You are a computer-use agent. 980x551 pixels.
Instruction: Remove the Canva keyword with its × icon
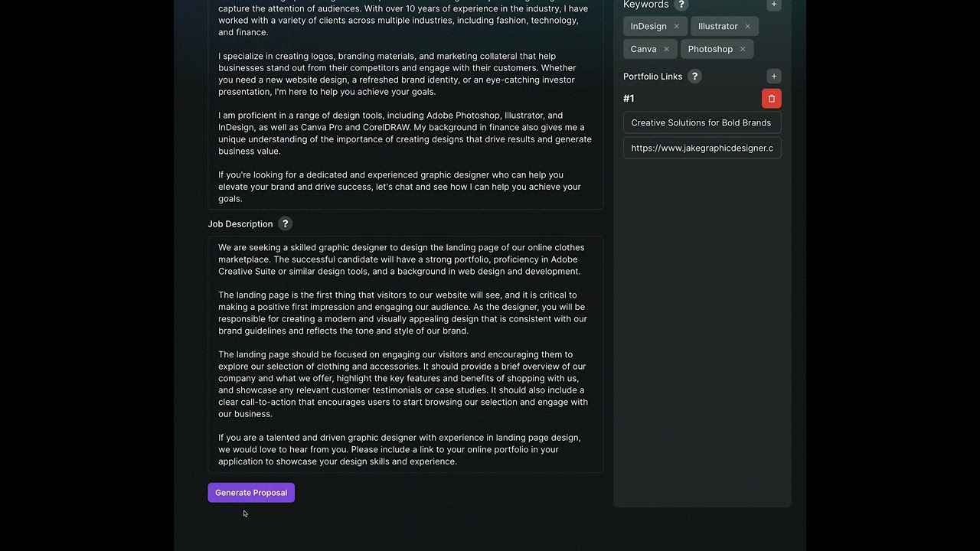pyautogui.click(x=666, y=48)
